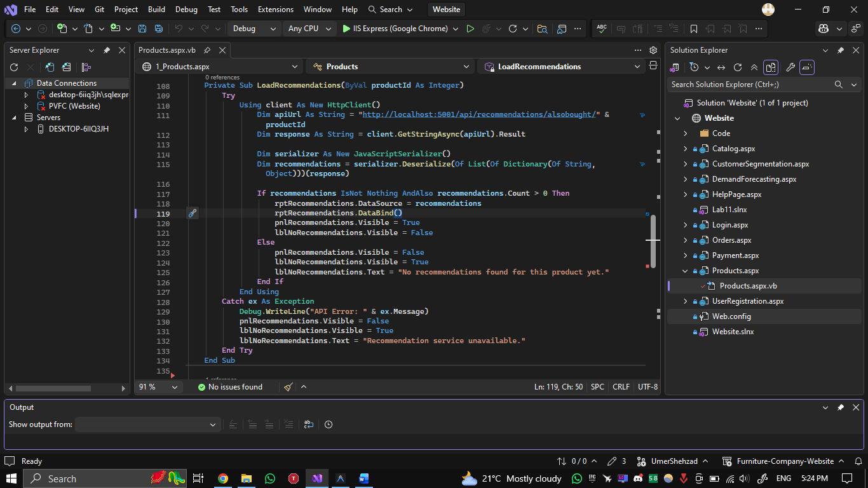Collapse the Data Connections node
This screenshot has width=868, height=488.
coord(15,83)
